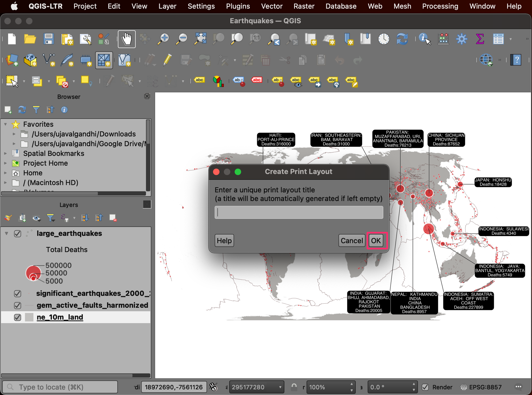Toggle the scale lock padlock icon

click(x=294, y=387)
